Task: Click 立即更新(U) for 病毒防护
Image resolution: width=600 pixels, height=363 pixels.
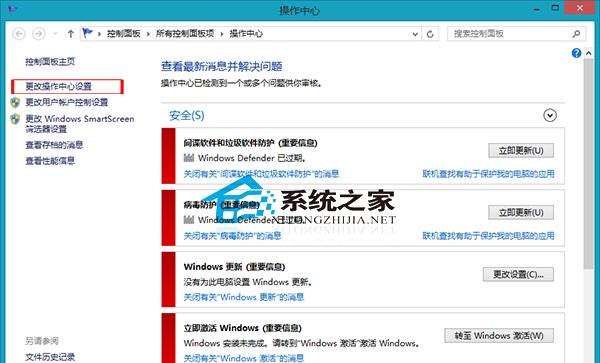Action: tap(521, 212)
